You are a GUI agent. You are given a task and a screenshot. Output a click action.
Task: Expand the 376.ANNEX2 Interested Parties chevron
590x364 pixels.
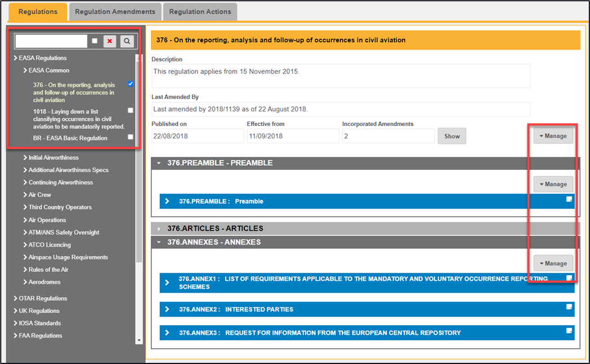pyautogui.click(x=167, y=309)
